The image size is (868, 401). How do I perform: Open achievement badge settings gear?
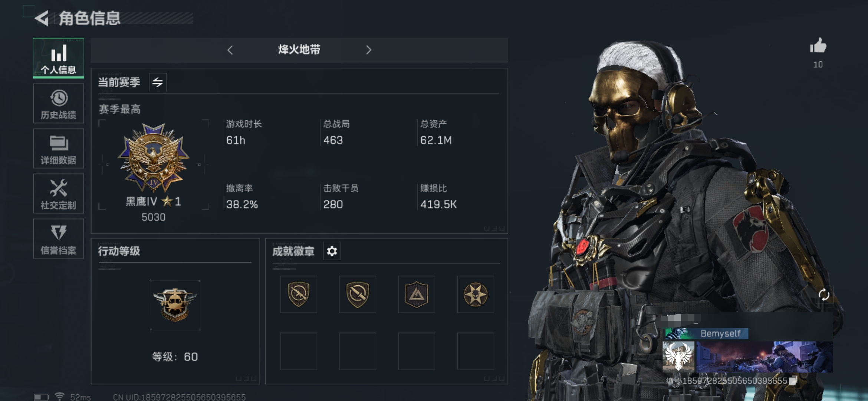tap(332, 251)
